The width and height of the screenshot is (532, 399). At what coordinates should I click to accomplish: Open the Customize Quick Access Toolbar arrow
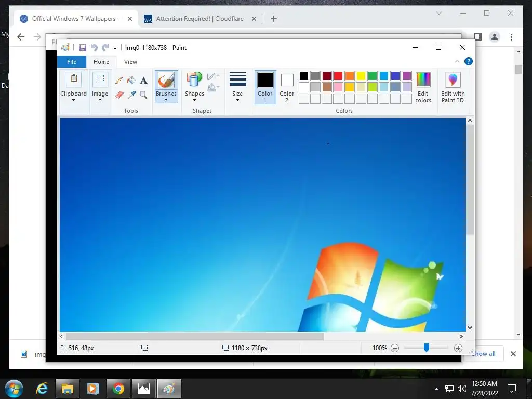(x=115, y=48)
